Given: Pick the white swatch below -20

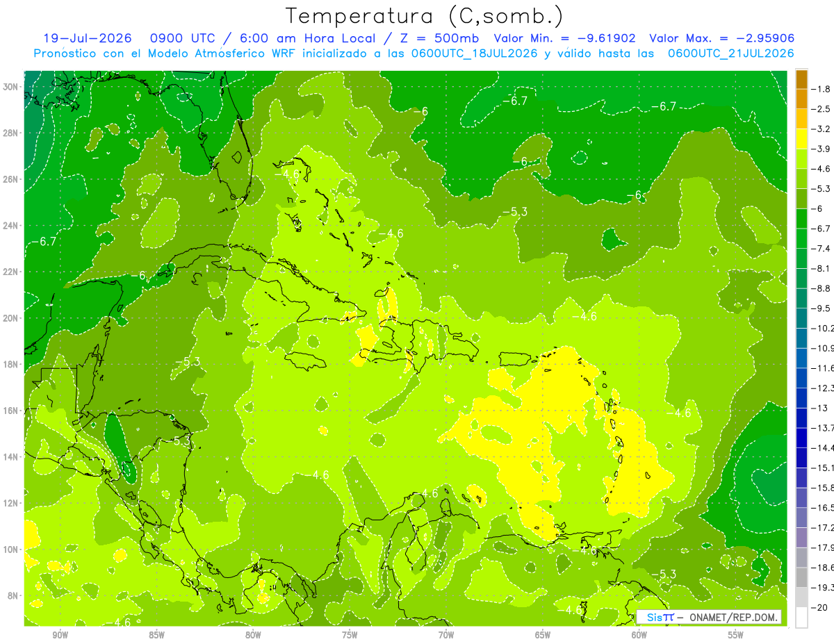Looking at the screenshot, I should click(801, 617).
